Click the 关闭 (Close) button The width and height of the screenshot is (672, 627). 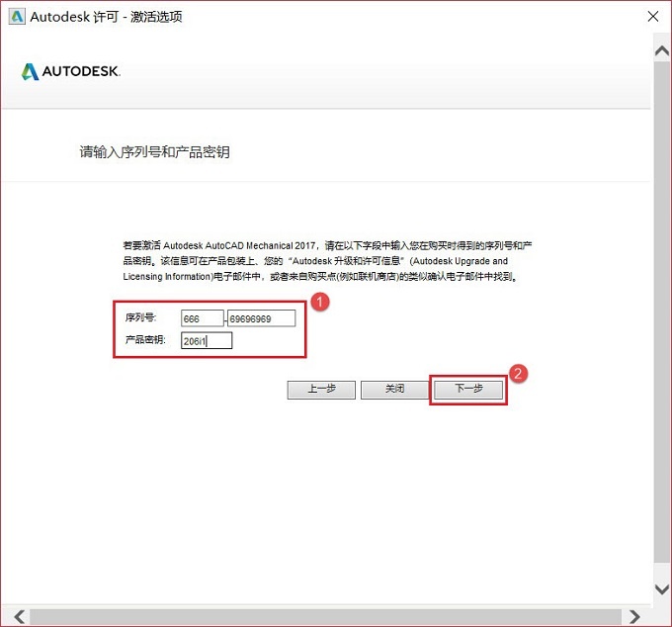(394, 390)
